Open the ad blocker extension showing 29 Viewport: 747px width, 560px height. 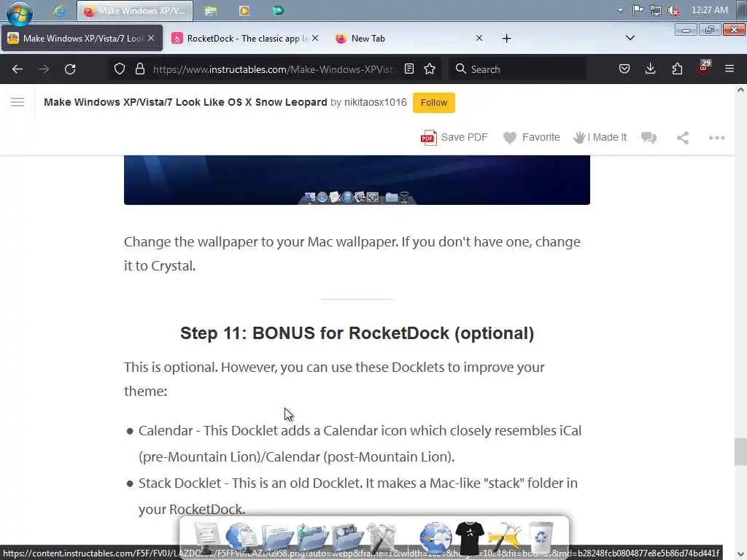tap(704, 68)
